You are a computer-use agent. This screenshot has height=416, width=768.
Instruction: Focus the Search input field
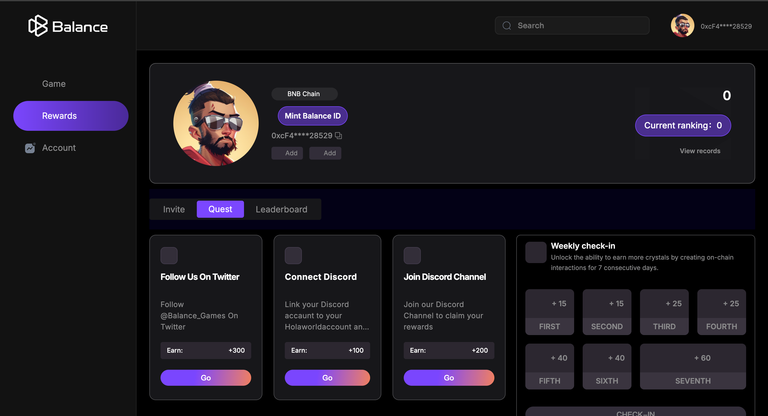pos(572,25)
